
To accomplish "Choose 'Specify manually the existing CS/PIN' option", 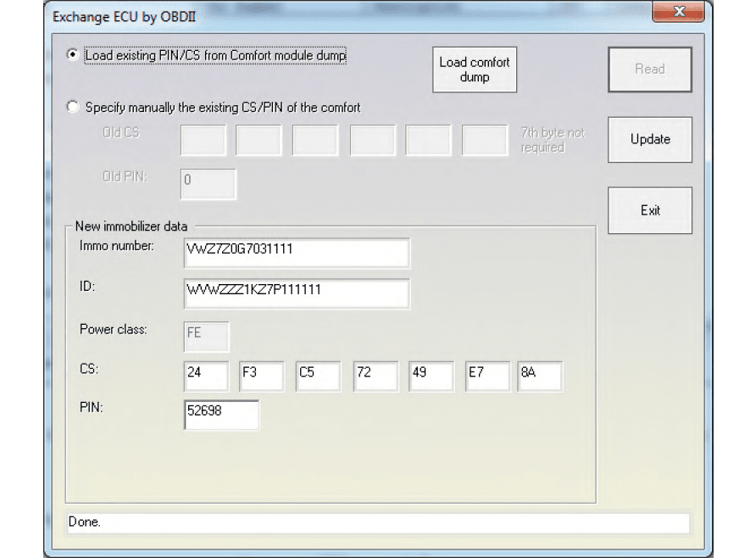I will [72, 108].
